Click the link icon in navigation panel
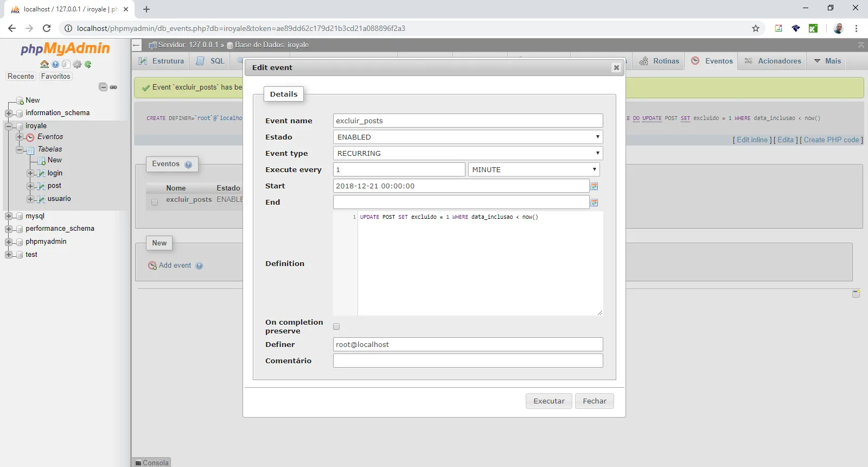 pos(113,87)
